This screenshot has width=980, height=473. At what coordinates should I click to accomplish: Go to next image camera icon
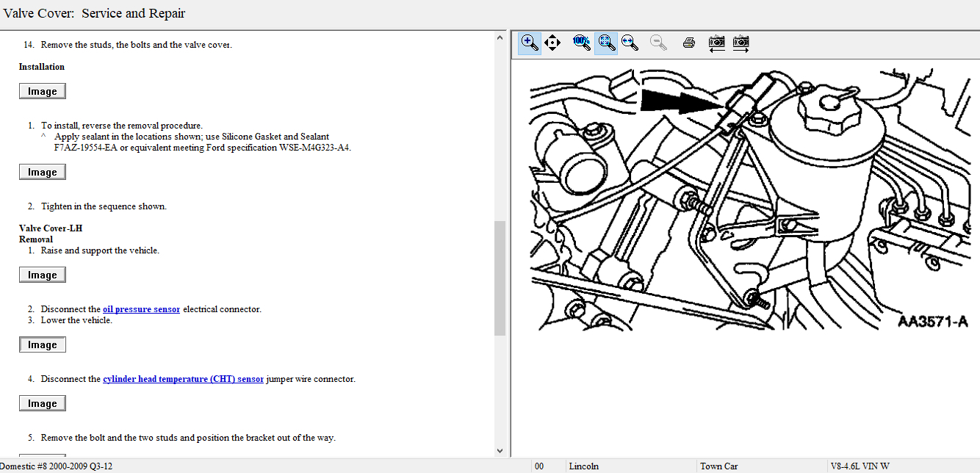[741, 43]
